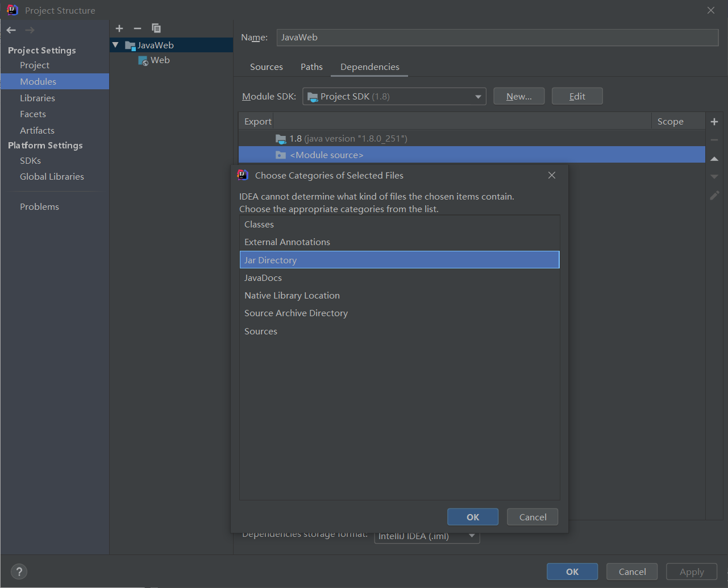This screenshot has height=588, width=728.
Task: Switch to the Dependencies tab
Action: pyautogui.click(x=370, y=67)
